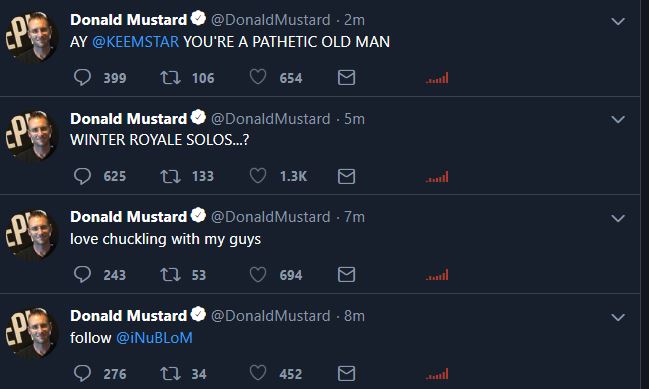View analytics for the 'love chuckling' tweet
Viewport: 649px width, 389px height.
click(x=437, y=275)
